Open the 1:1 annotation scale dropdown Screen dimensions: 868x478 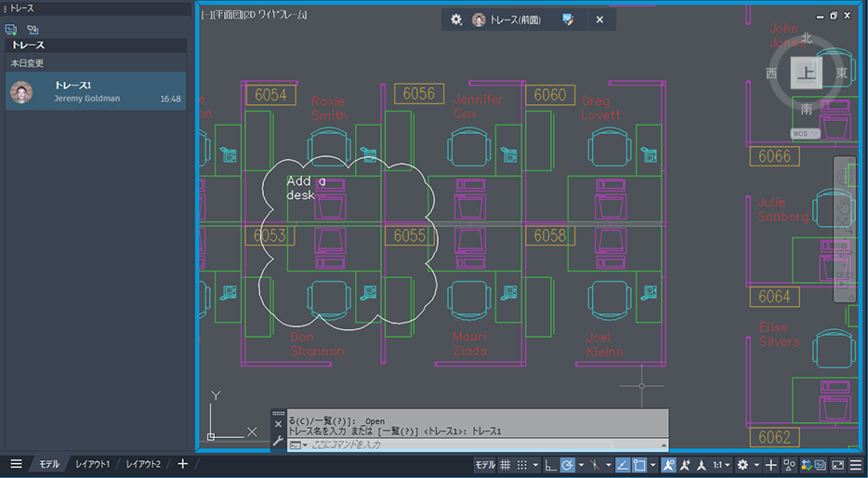click(x=721, y=465)
